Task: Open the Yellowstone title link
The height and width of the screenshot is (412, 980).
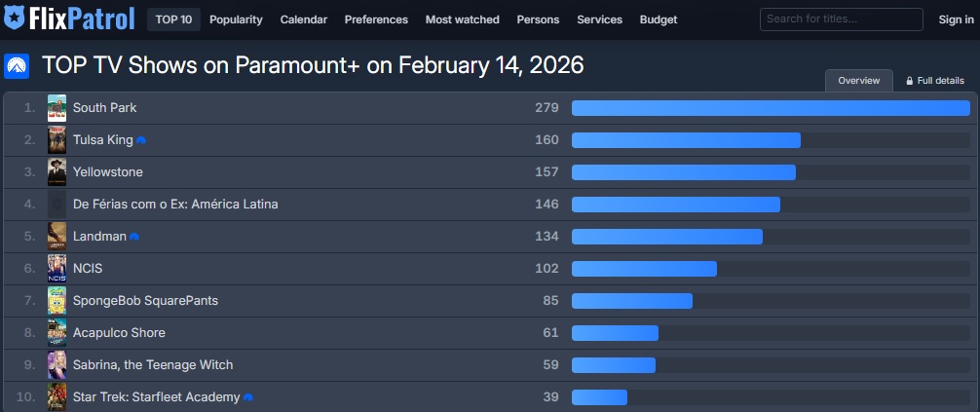Action: [107, 172]
